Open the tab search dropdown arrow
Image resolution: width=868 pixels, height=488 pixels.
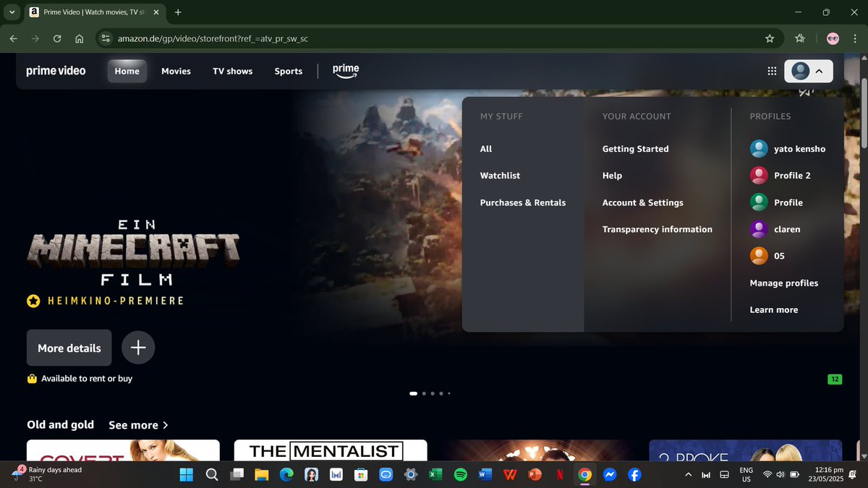click(12, 12)
